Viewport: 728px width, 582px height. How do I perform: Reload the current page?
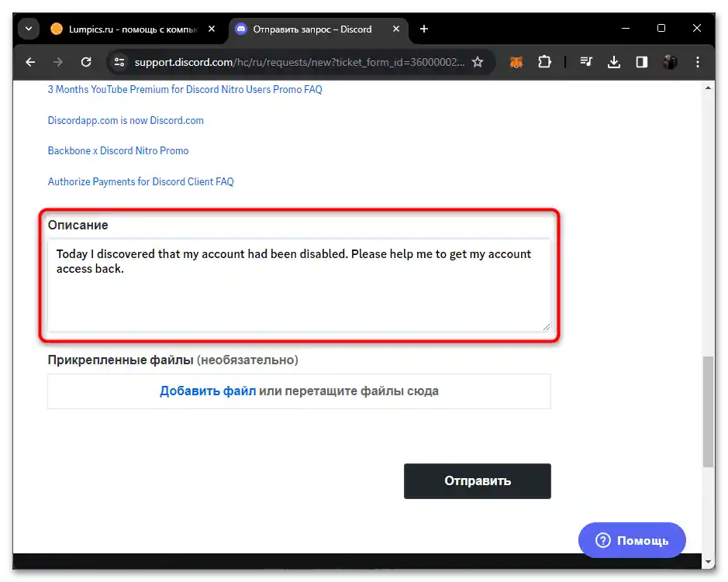pos(86,62)
